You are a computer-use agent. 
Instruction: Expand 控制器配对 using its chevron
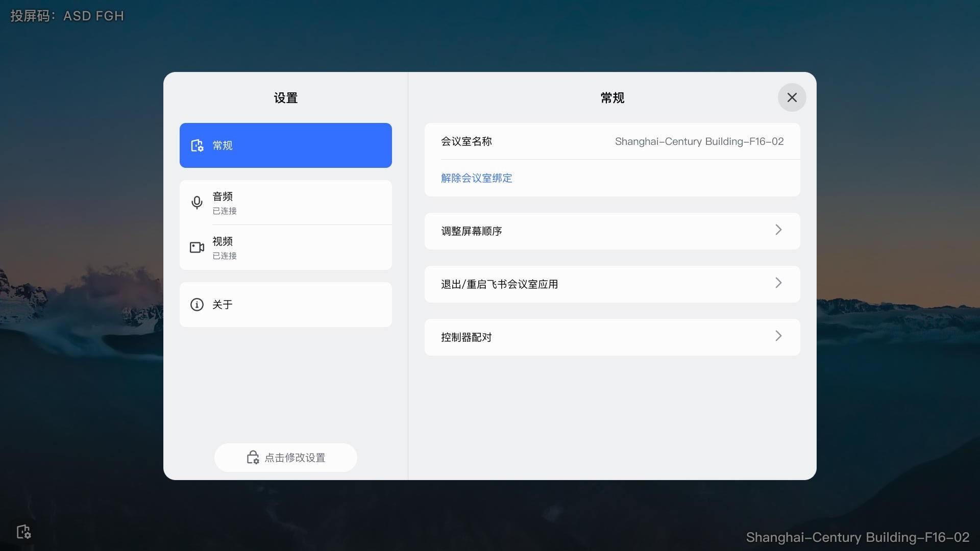pos(778,336)
